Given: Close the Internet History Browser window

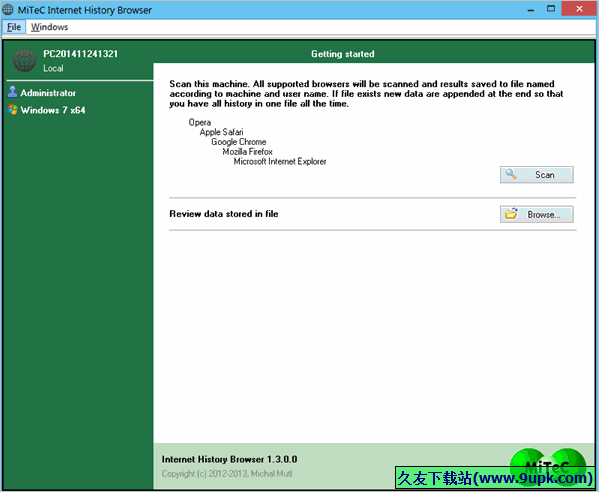Looking at the screenshot, I should pyautogui.click(x=579, y=9).
